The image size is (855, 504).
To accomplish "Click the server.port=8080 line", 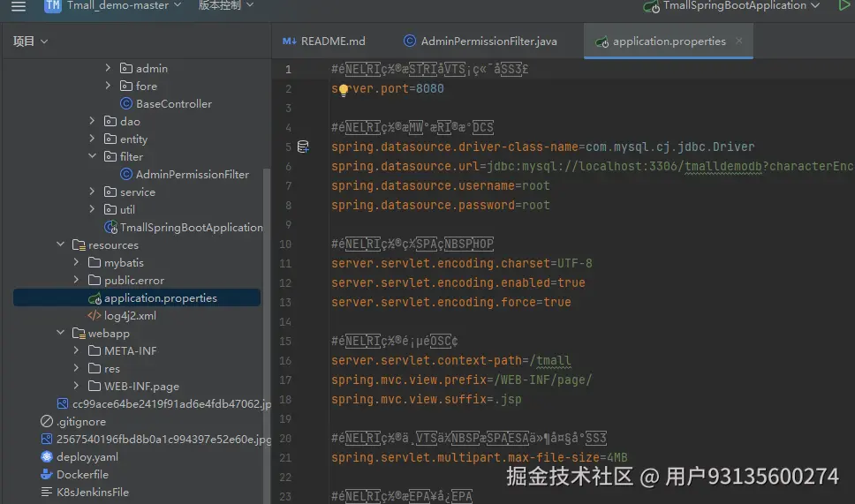I will [387, 89].
